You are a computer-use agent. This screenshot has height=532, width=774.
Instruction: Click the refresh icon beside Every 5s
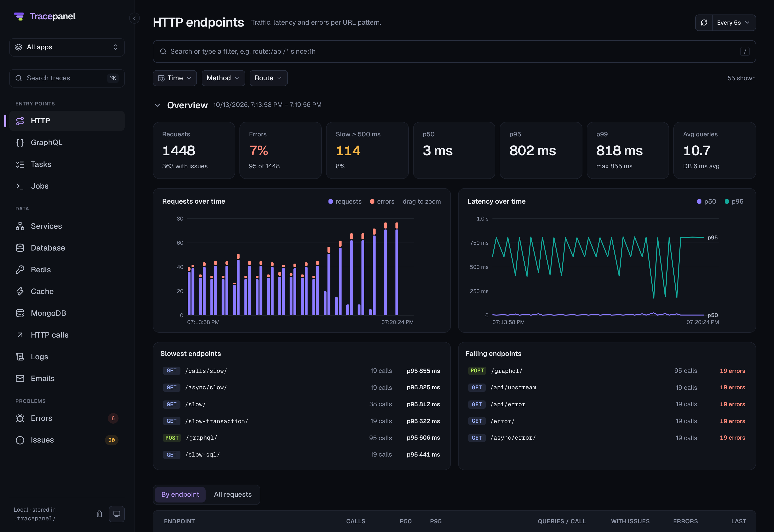point(704,23)
